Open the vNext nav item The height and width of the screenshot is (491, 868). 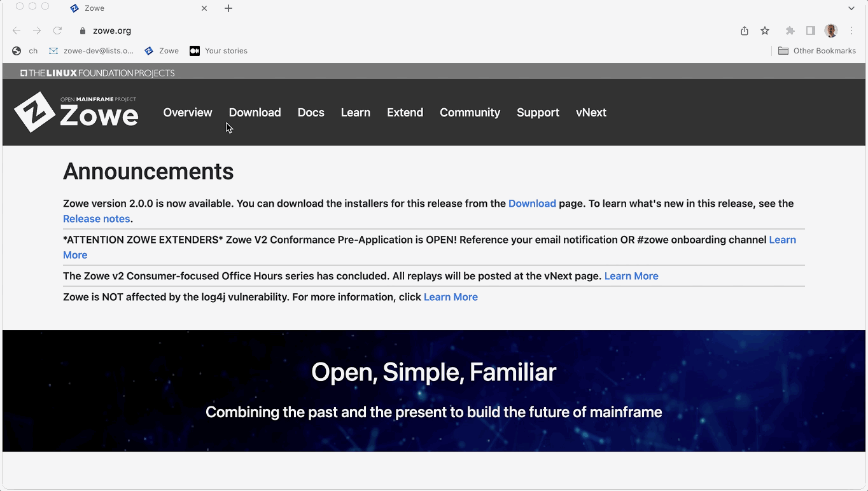pyautogui.click(x=591, y=113)
